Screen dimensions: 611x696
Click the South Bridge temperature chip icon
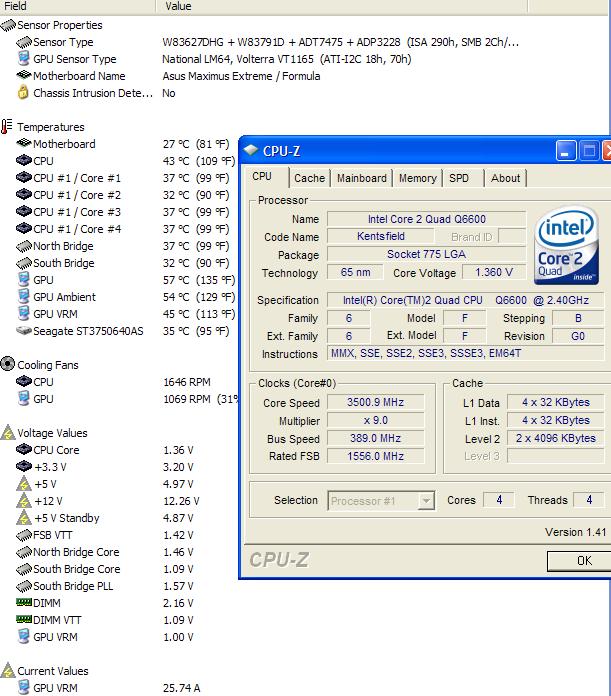pyautogui.click(x=24, y=263)
